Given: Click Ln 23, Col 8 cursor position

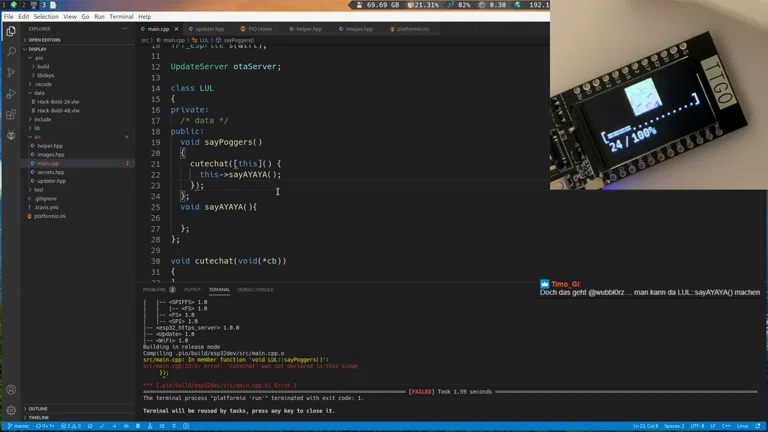Looking at the screenshot, I should click(x=646, y=426).
